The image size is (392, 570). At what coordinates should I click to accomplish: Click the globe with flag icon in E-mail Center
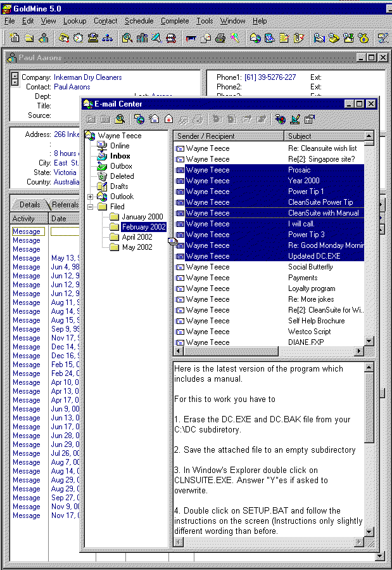pyautogui.click(x=280, y=119)
